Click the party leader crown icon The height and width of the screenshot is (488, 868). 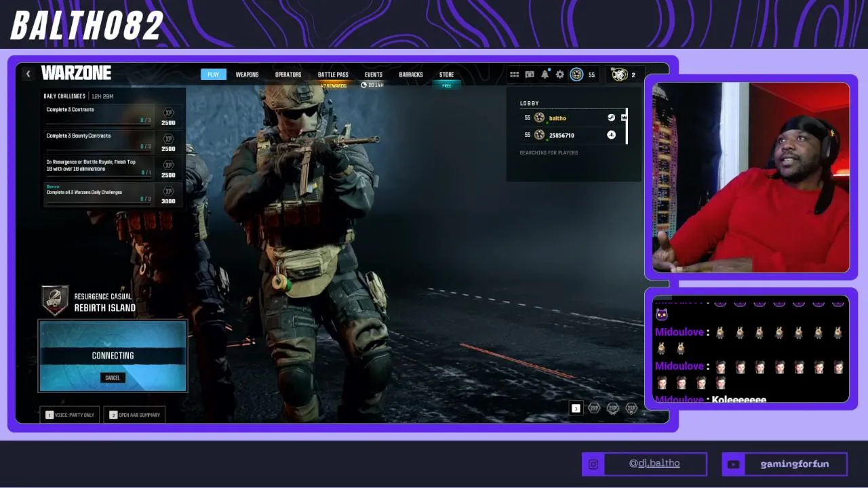click(624, 118)
